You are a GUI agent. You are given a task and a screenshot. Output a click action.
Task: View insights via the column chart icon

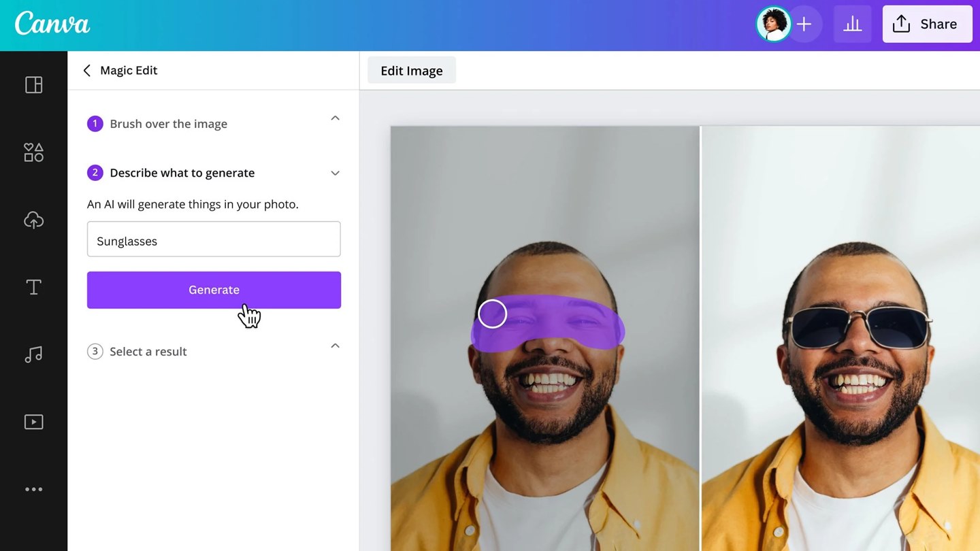coord(852,24)
